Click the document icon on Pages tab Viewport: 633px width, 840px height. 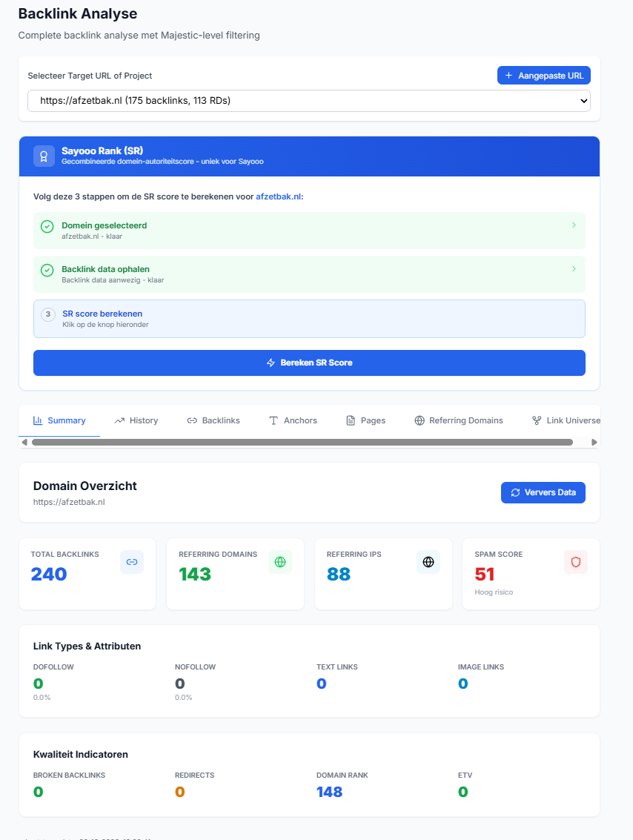click(x=351, y=420)
